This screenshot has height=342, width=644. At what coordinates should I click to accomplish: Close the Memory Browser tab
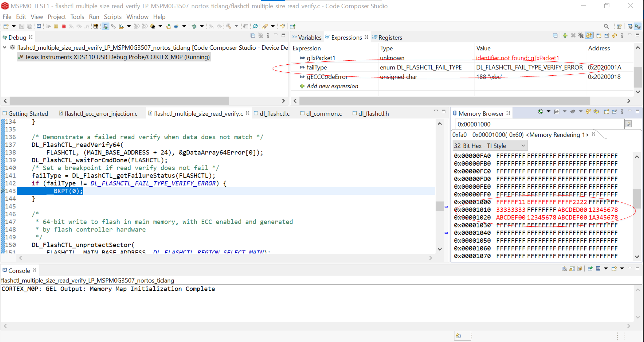[x=508, y=113]
